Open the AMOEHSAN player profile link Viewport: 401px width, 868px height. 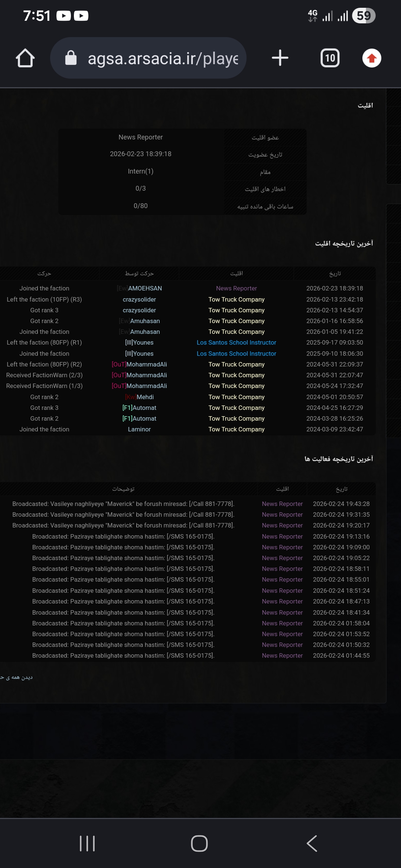(144, 288)
